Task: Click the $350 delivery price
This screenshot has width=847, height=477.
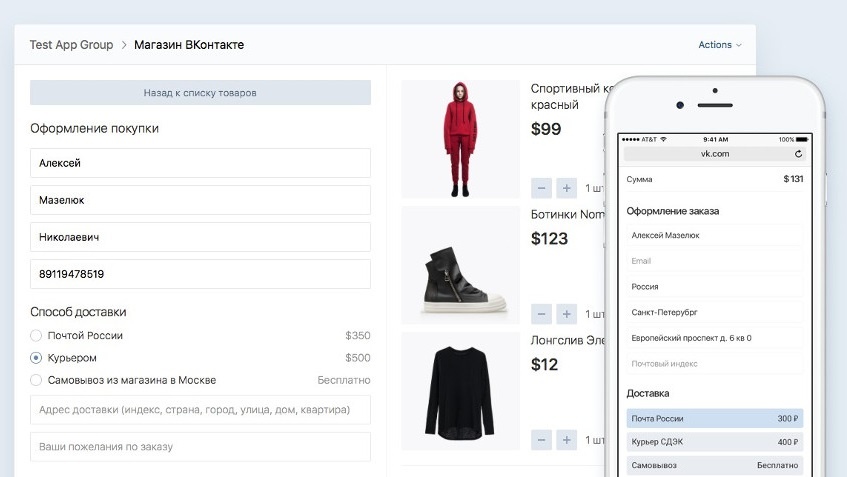Action: pos(358,335)
